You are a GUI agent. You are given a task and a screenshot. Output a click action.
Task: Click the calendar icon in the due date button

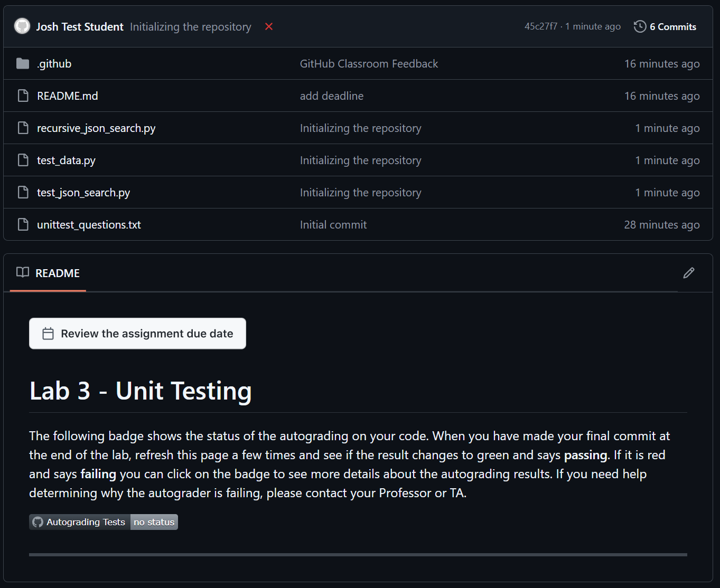click(x=48, y=333)
